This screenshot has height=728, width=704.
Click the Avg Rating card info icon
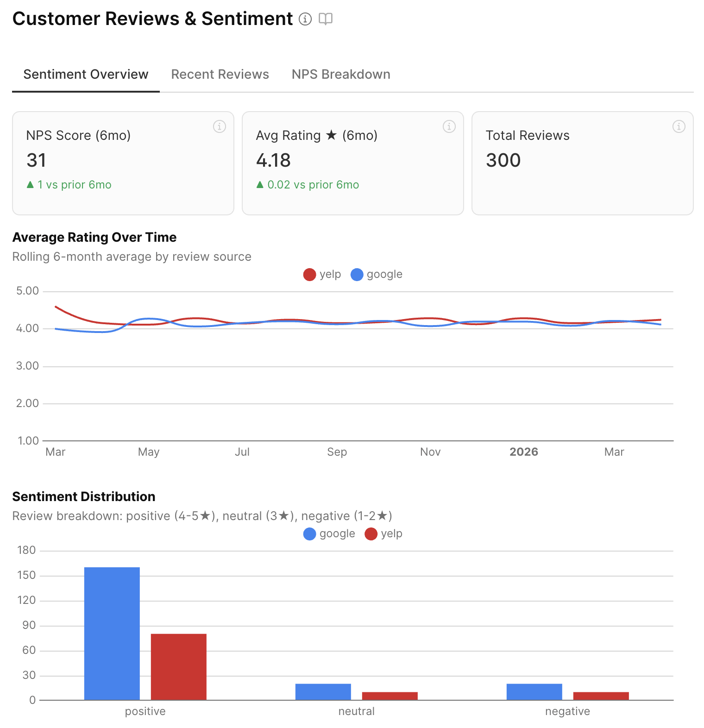coord(449,126)
